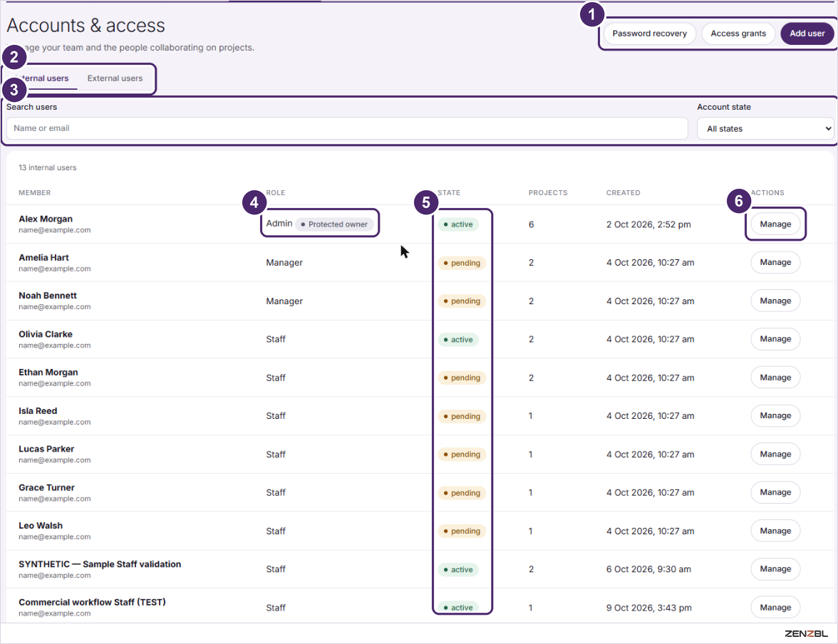The height and width of the screenshot is (644, 838).
Task: Click the PROJECTS column header
Action: (x=548, y=193)
